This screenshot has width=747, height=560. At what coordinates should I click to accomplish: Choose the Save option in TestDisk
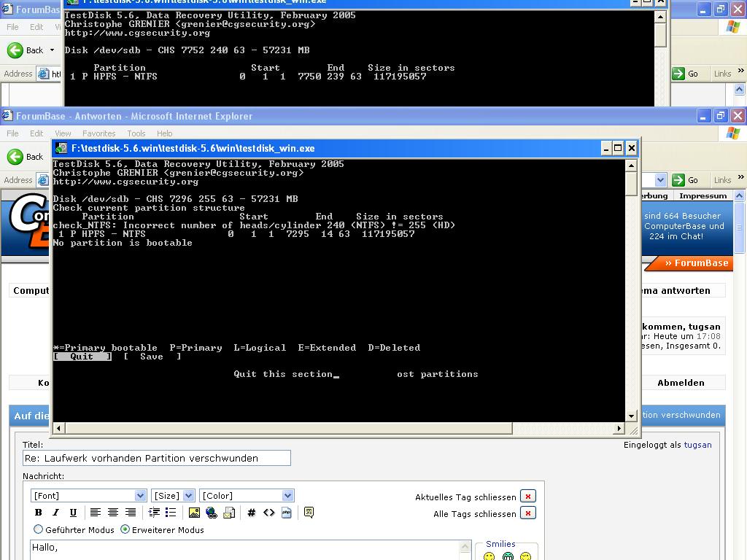[x=152, y=356]
